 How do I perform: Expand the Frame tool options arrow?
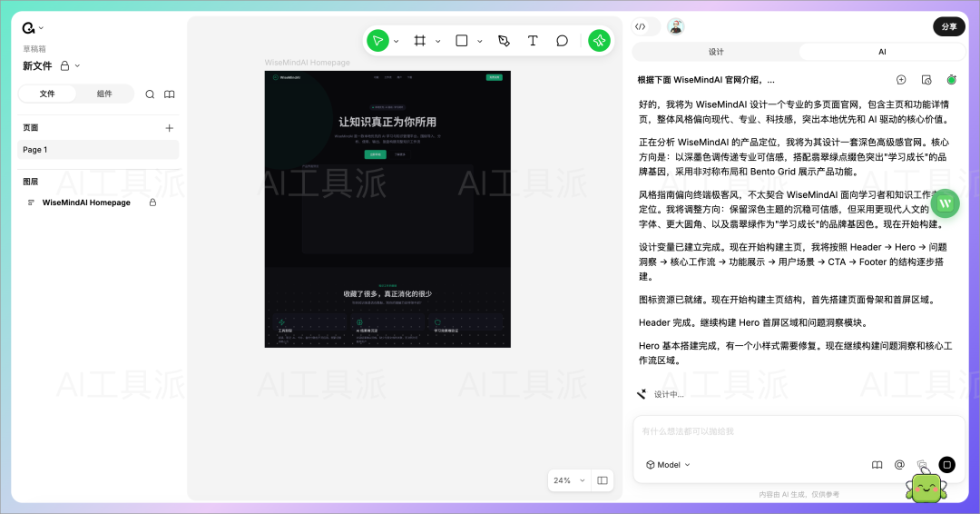438,41
